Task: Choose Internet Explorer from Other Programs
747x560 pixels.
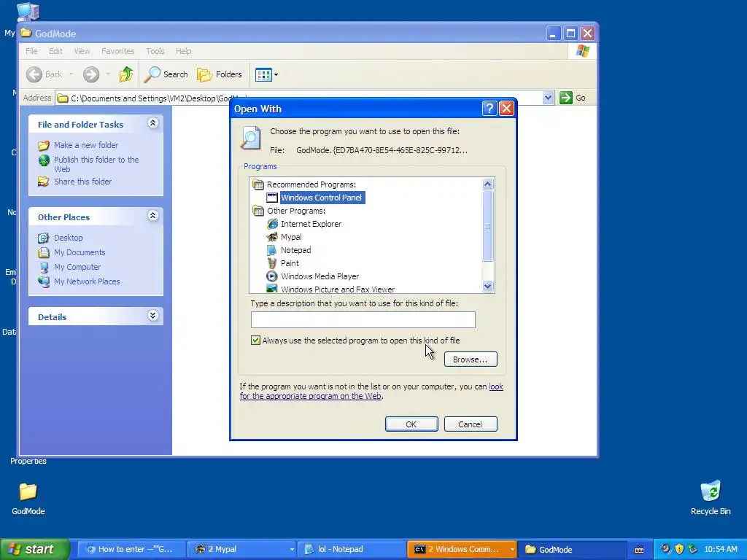Action: coord(311,224)
